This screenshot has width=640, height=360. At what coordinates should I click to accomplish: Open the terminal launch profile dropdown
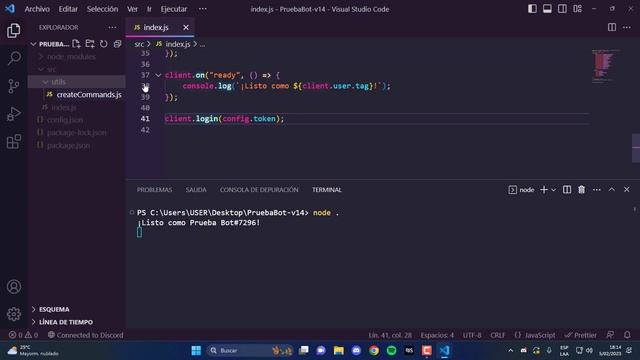pyautogui.click(x=553, y=190)
